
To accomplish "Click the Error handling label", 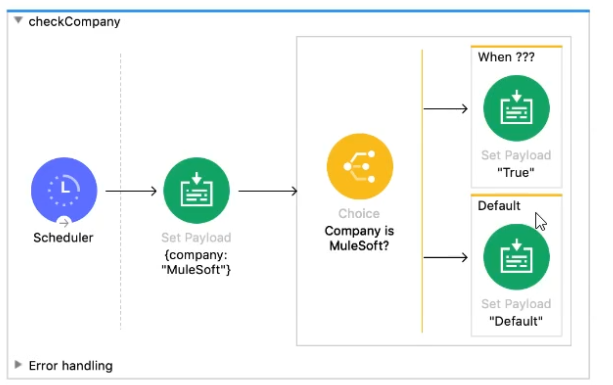I will [71, 366].
